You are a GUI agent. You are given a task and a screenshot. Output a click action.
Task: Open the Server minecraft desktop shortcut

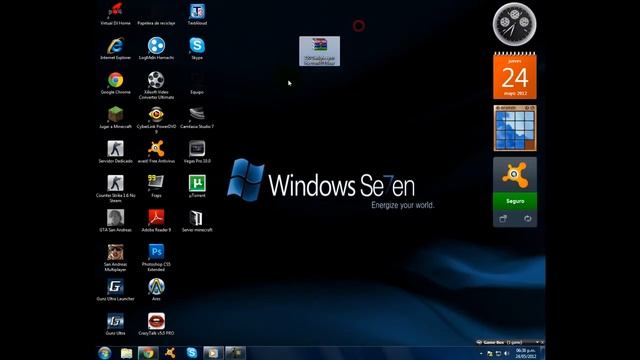(x=197, y=221)
